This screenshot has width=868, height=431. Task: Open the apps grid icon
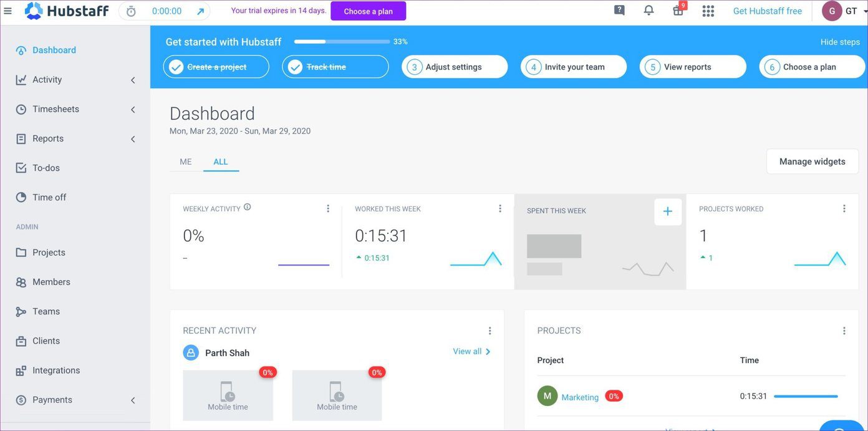(708, 11)
